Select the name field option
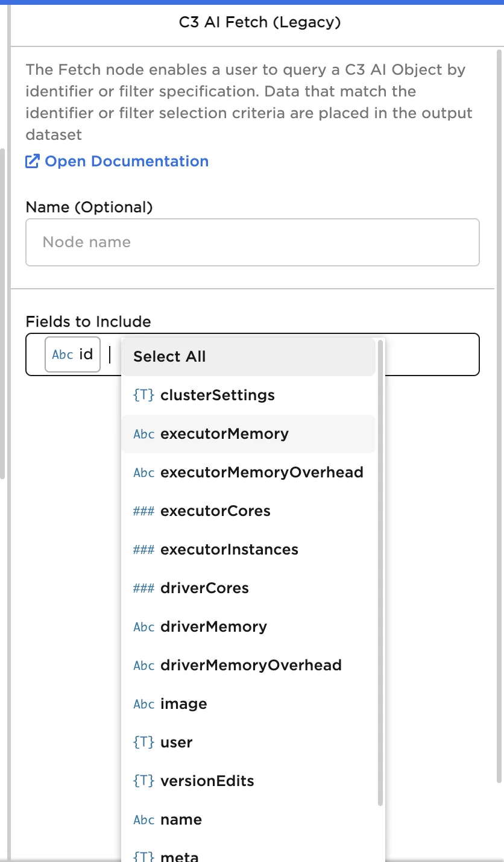Screen dimensions: 504x862 [181, 820]
